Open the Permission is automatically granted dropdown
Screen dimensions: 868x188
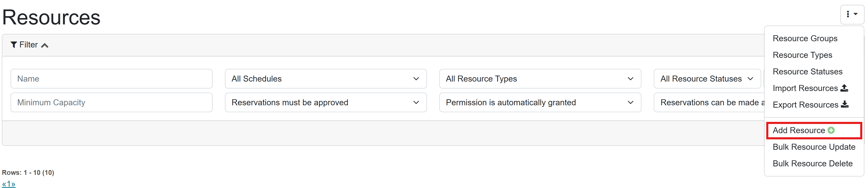click(x=539, y=102)
